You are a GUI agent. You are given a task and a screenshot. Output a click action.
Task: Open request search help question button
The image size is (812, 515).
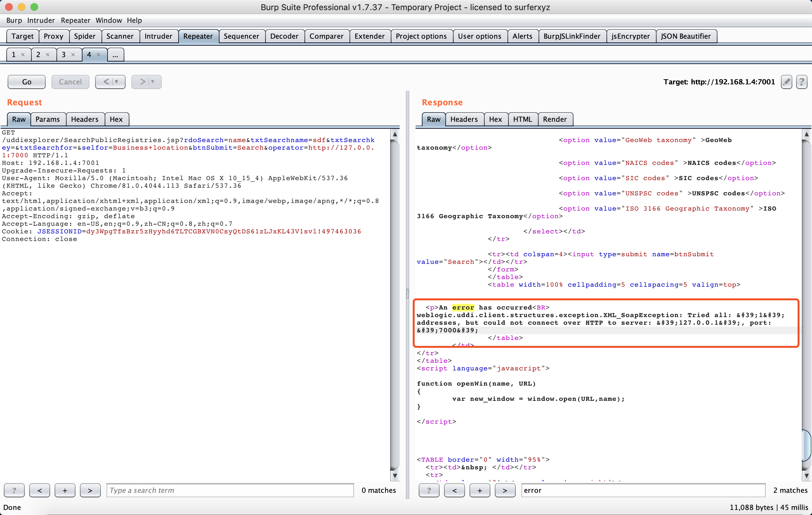click(x=14, y=490)
